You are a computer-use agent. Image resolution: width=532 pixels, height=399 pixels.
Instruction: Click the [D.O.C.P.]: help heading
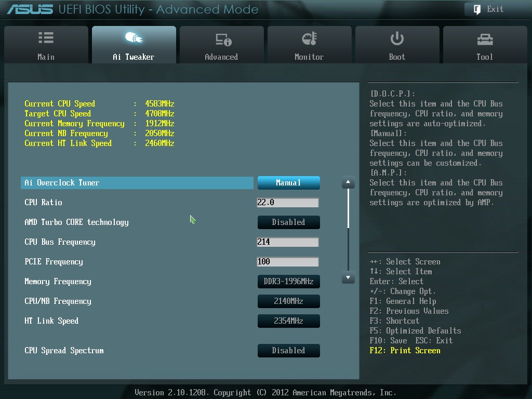point(393,94)
